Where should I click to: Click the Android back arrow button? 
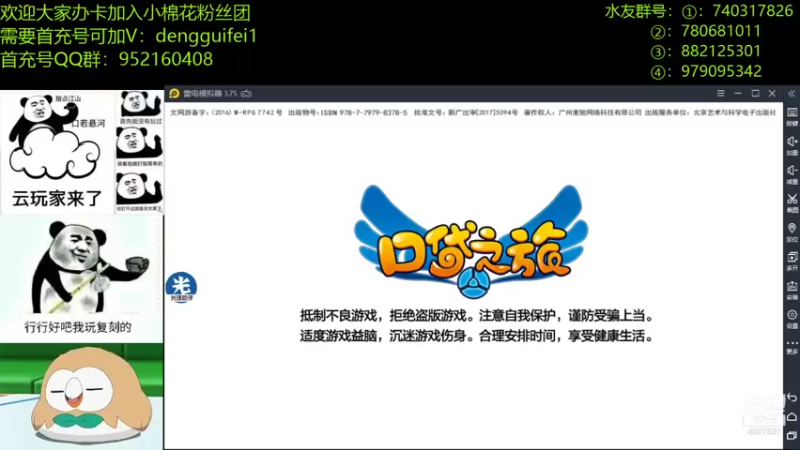(792, 397)
